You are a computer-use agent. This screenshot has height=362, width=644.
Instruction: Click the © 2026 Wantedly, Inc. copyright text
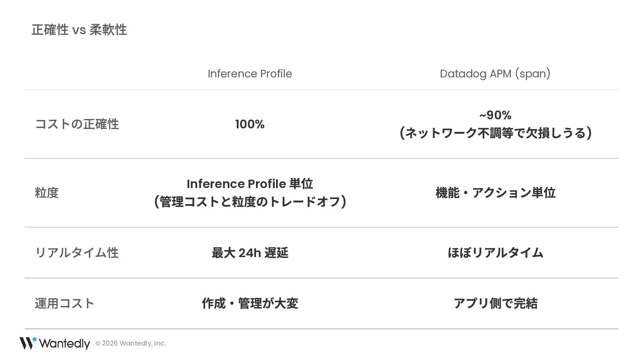click(x=130, y=343)
